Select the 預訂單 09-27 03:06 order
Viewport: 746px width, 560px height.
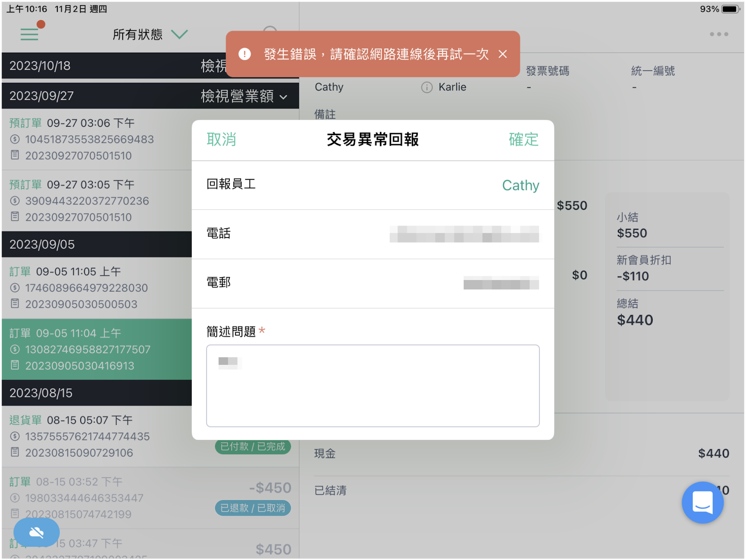click(x=97, y=139)
